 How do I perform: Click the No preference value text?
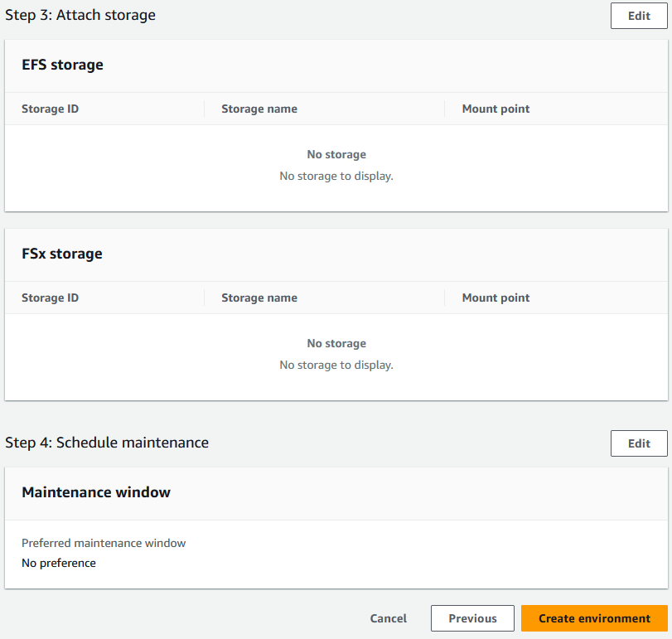59,564
